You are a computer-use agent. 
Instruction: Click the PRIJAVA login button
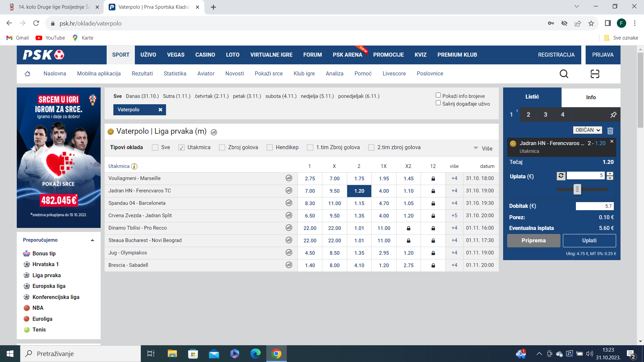click(x=603, y=55)
